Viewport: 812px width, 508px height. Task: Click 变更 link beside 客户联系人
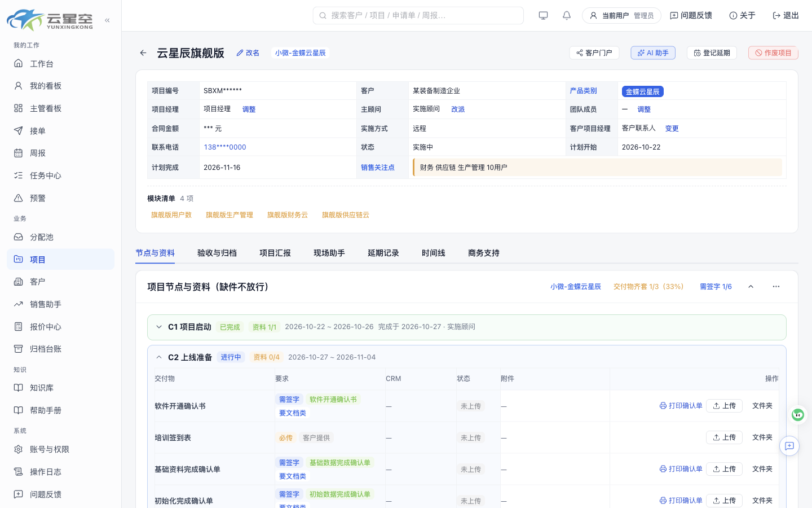pos(672,129)
